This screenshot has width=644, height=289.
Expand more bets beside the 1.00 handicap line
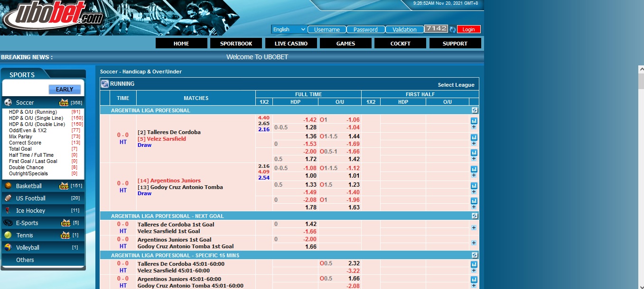(474, 175)
